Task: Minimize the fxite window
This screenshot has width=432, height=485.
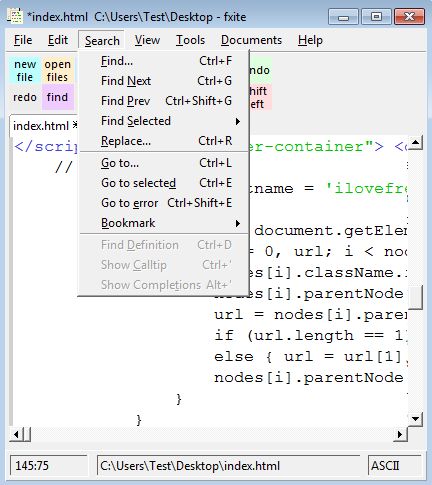Action: tap(343, 17)
